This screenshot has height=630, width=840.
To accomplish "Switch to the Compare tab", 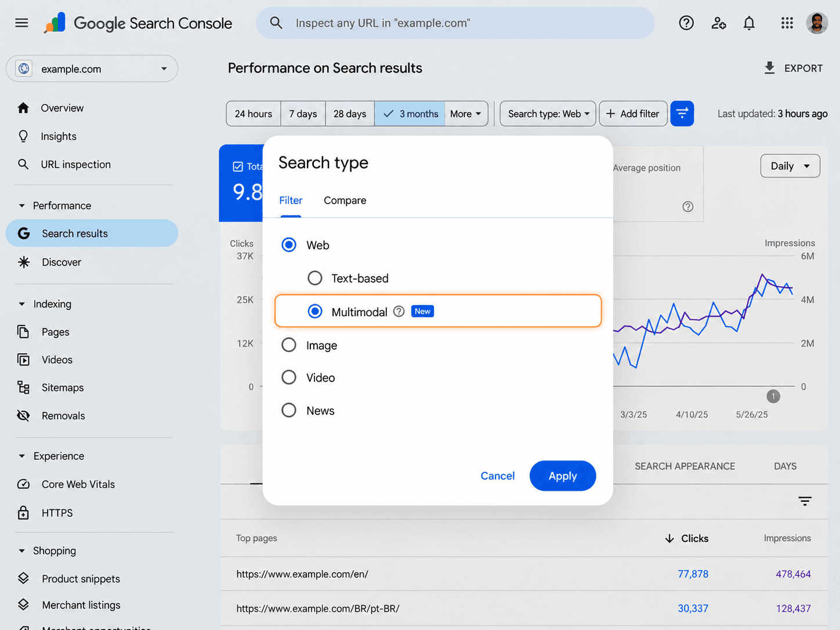I will (345, 201).
